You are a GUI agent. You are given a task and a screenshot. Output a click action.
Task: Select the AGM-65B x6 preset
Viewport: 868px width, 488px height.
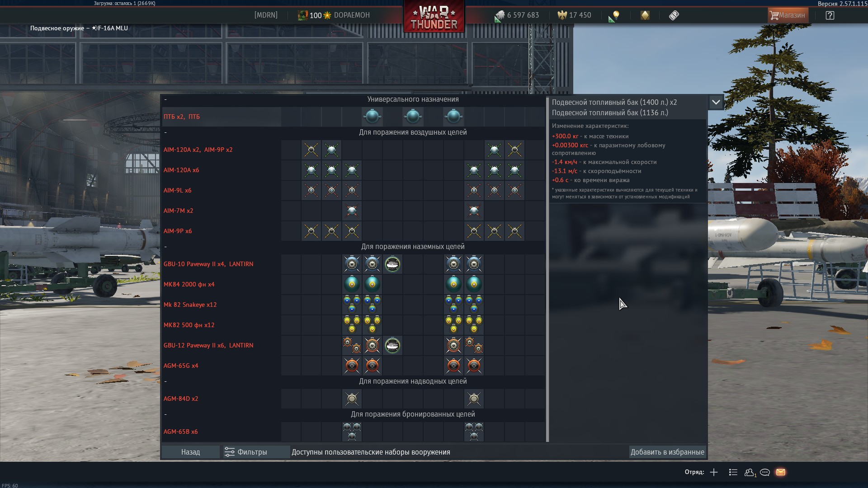[354, 432]
